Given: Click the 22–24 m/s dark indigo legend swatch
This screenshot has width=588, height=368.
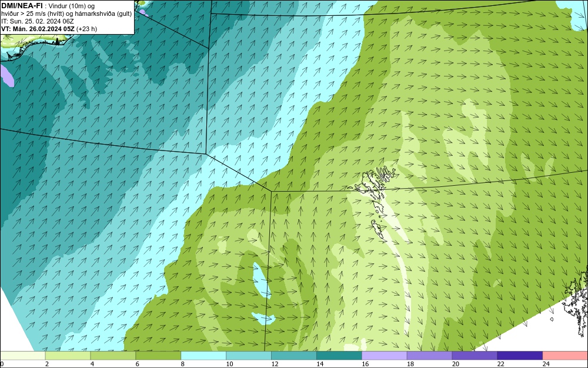Looking at the screenshot, I should click(x=520, y=356).
